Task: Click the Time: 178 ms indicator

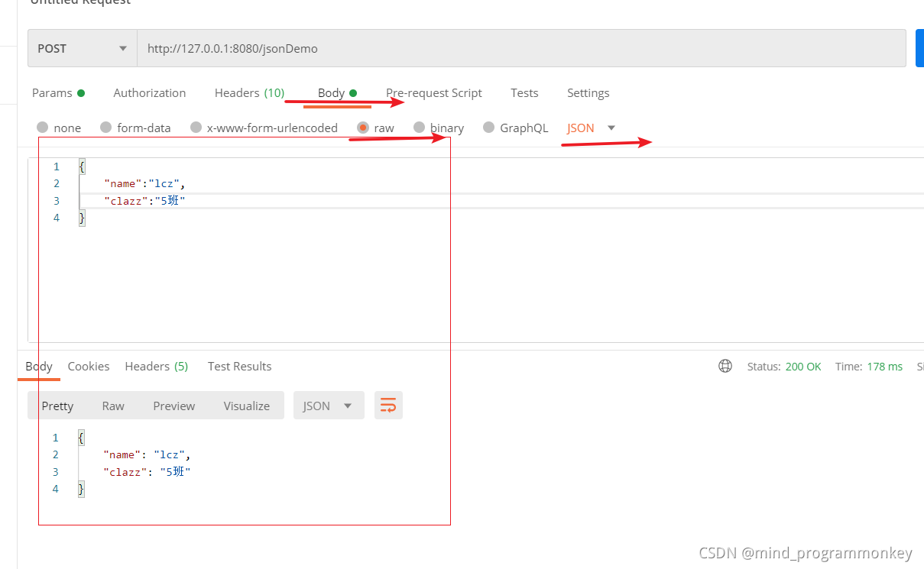Action: click(x=869, y=367)
